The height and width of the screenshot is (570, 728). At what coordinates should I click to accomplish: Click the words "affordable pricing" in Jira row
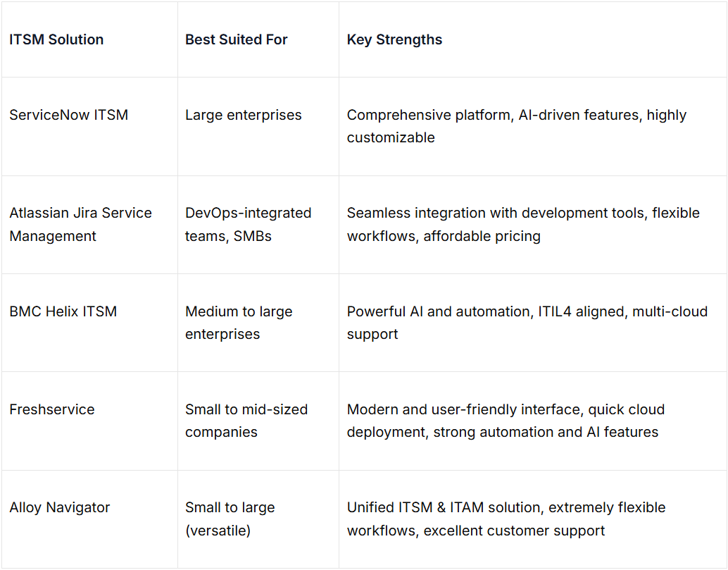[x=482, y=236]
